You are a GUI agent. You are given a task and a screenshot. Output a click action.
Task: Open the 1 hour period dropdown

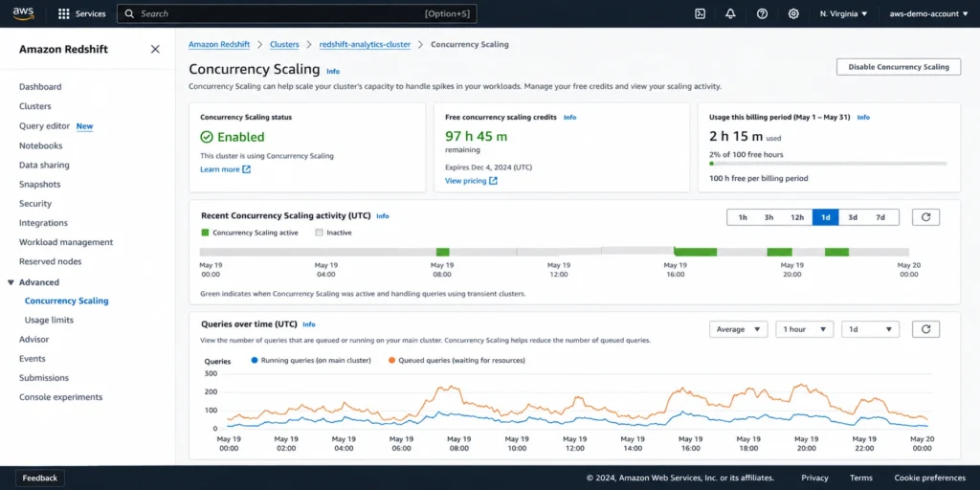click(804, 329)
